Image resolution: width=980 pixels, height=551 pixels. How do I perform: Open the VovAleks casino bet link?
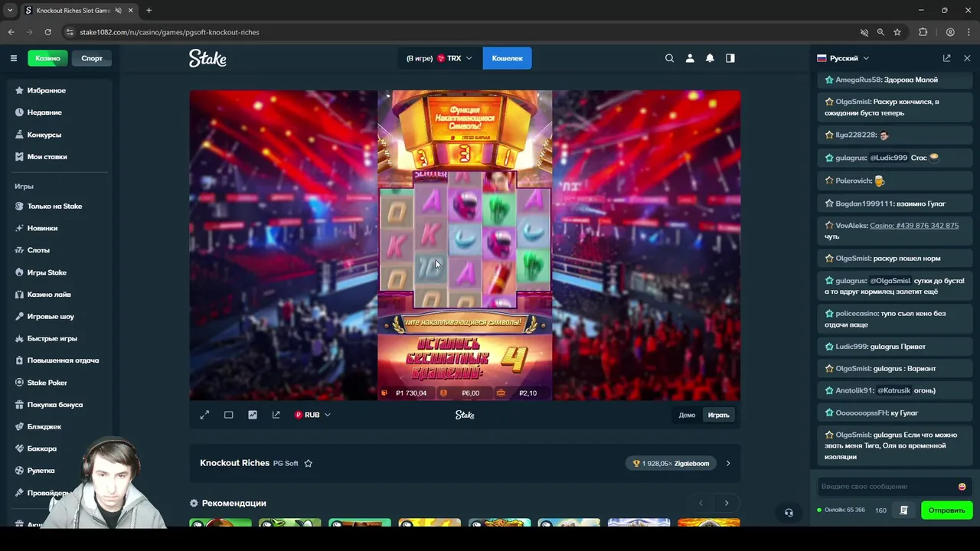[x=914, y=226]
